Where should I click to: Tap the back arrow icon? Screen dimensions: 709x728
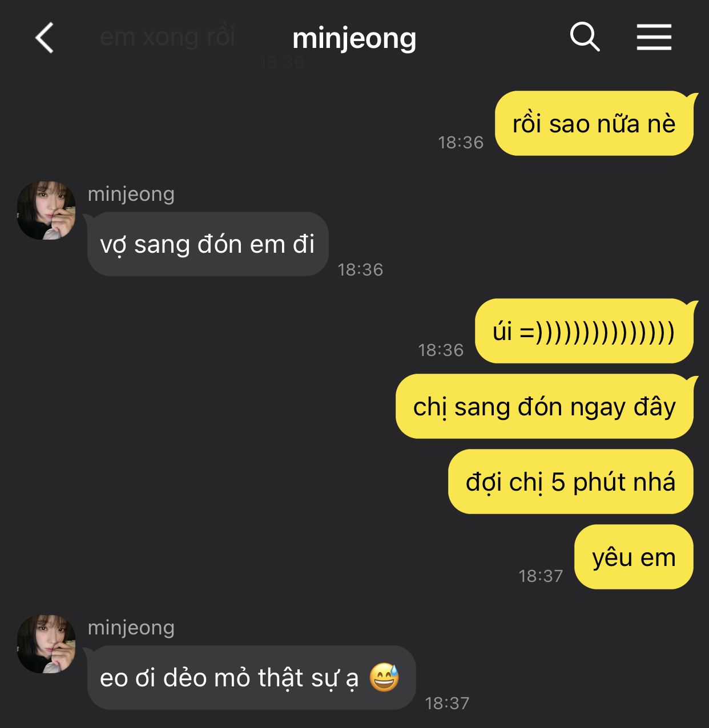coord(45,38)
